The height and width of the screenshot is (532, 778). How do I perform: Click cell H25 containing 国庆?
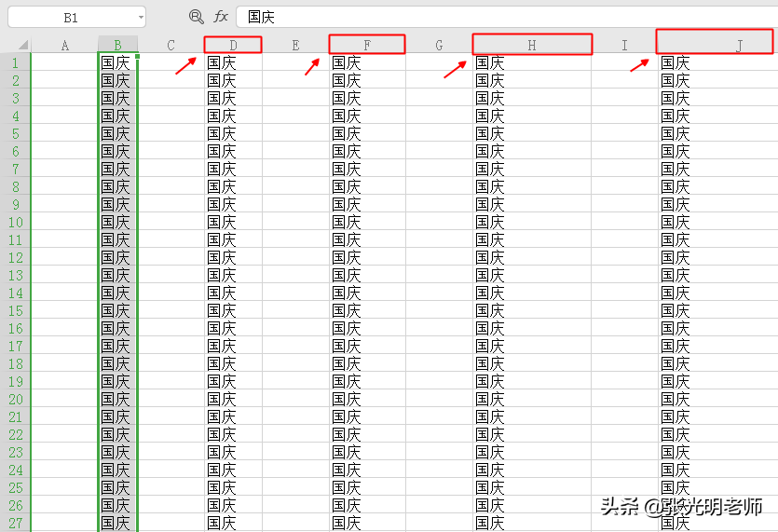pyautogui.click(x=532, y=487)
